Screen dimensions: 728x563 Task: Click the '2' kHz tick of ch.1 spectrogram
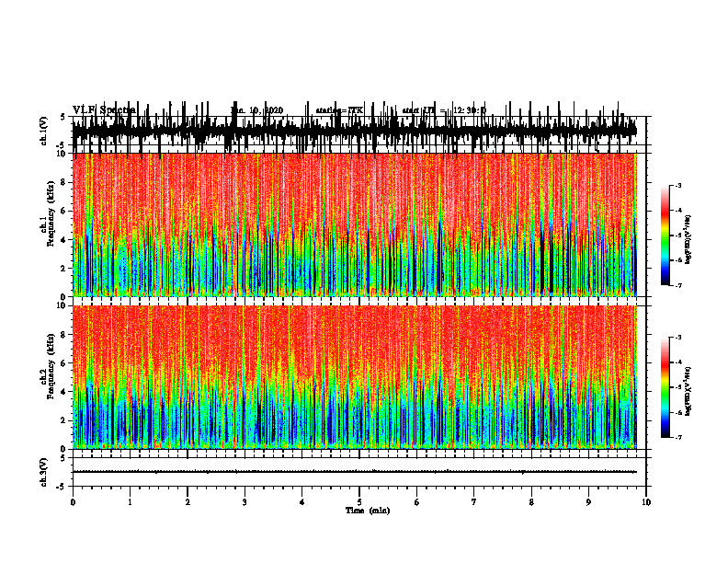point(64,269)
